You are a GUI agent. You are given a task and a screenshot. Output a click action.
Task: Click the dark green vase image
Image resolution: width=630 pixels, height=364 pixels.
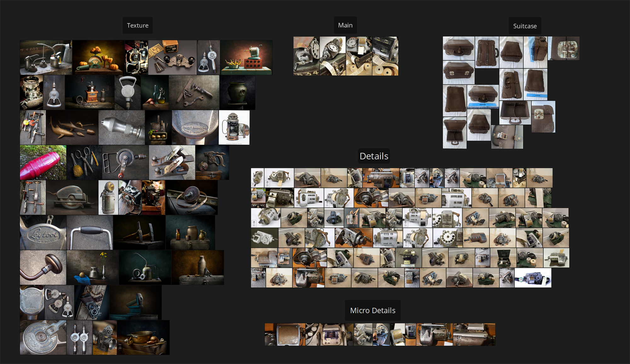pyautogui.click(x=238, y=92)
